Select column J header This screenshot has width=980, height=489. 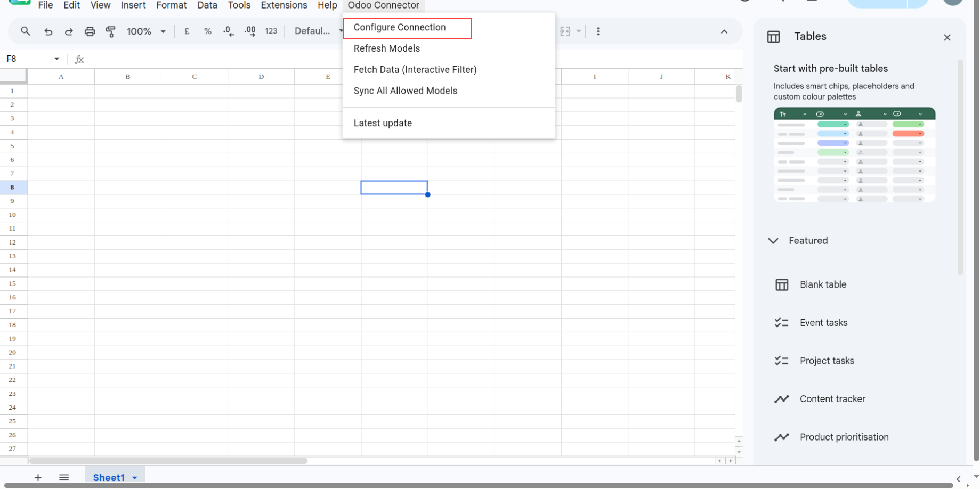pyautogui.click(x=661, y=77)
